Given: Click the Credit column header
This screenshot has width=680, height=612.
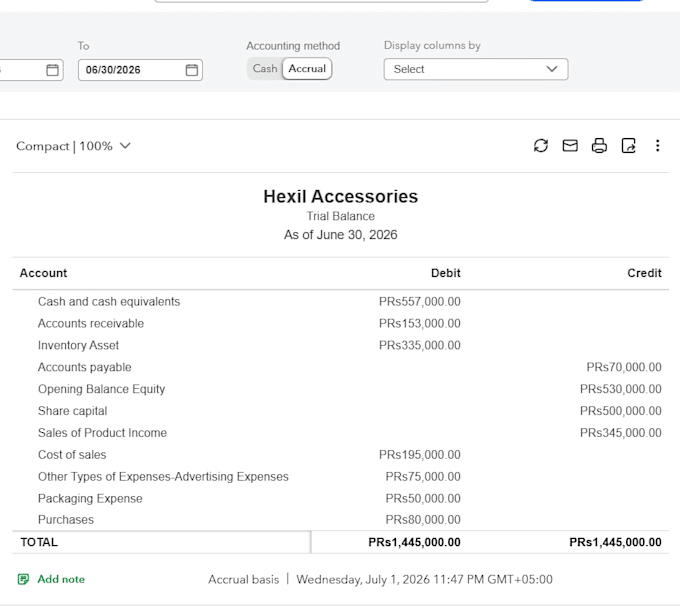Looking at the screenshot, I should [644, 273].
